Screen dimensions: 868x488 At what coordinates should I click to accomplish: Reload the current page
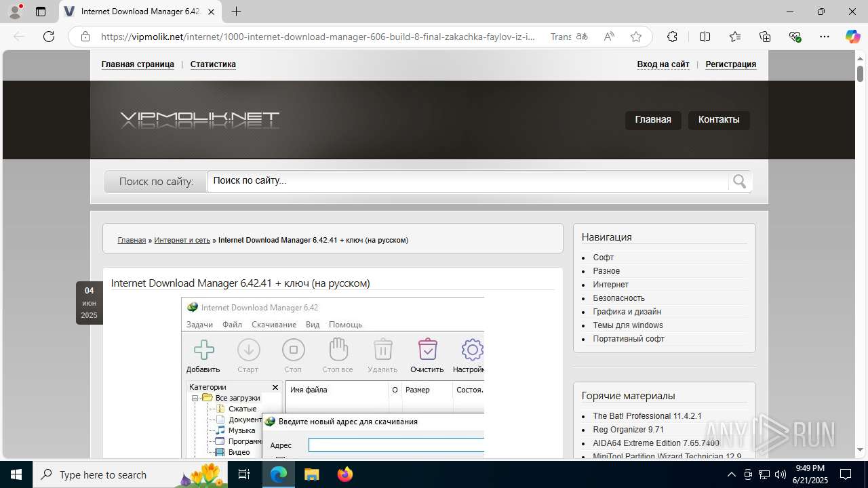click(49, 37)
